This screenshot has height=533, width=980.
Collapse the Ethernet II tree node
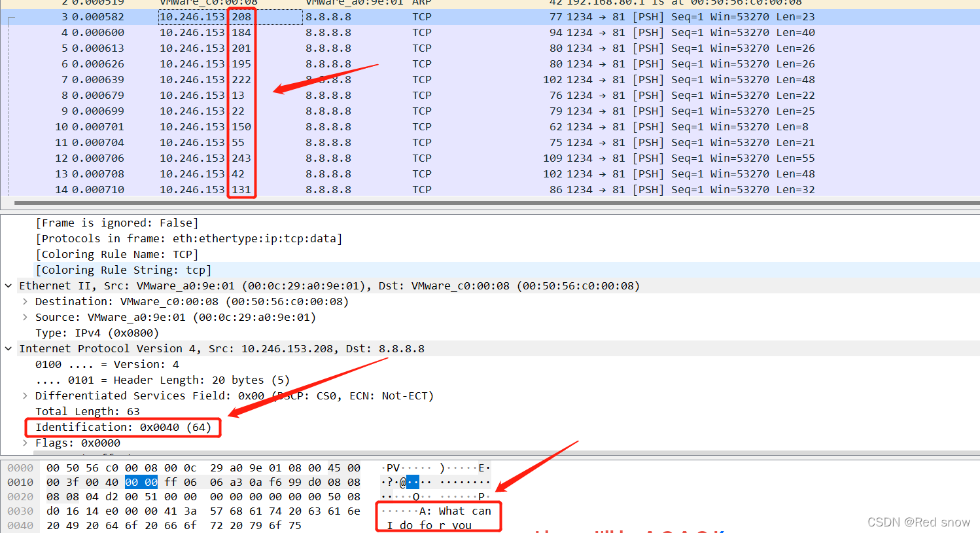[9, 285]
